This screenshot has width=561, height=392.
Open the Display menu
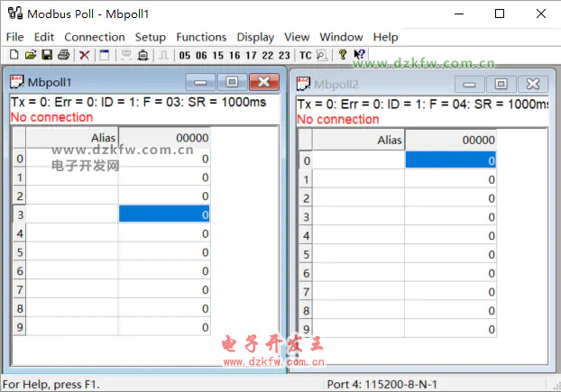pos(255,37)
